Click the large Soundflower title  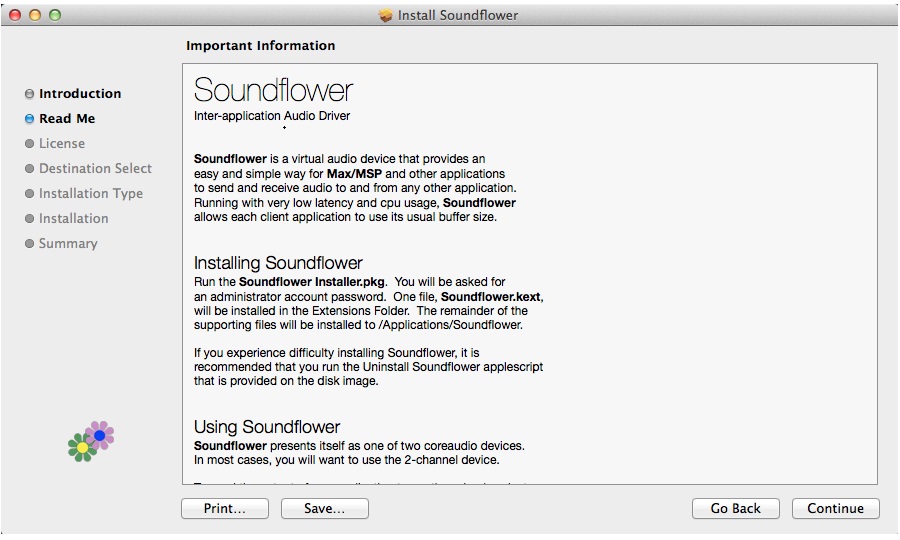[x=273, y=90]
